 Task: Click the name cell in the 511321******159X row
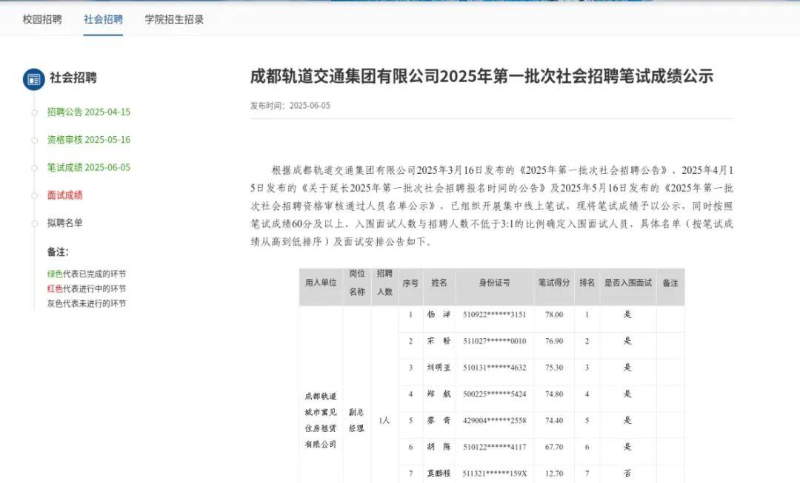pos(439,474)
